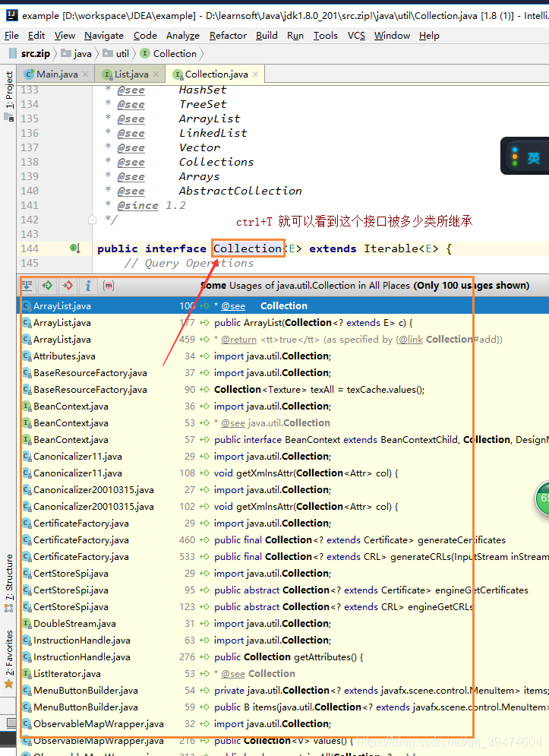
Task: Switch to the Main.java tab
Action: 57,74
